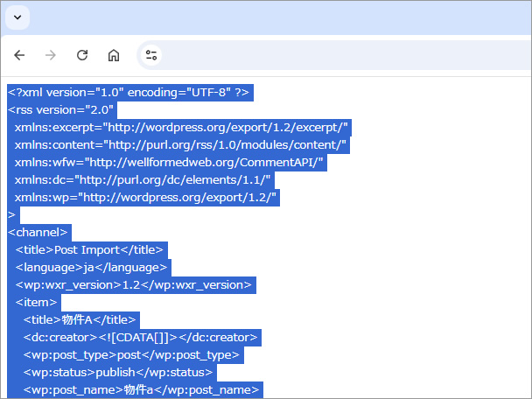532x399 pixels.
Task: Click the xmlns:dc elements line
Action: tap(143, 180)
